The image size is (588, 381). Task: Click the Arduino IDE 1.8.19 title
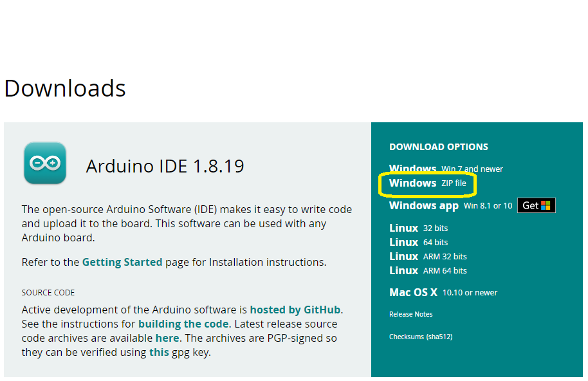pyautogui.click(x=165, y=166)
